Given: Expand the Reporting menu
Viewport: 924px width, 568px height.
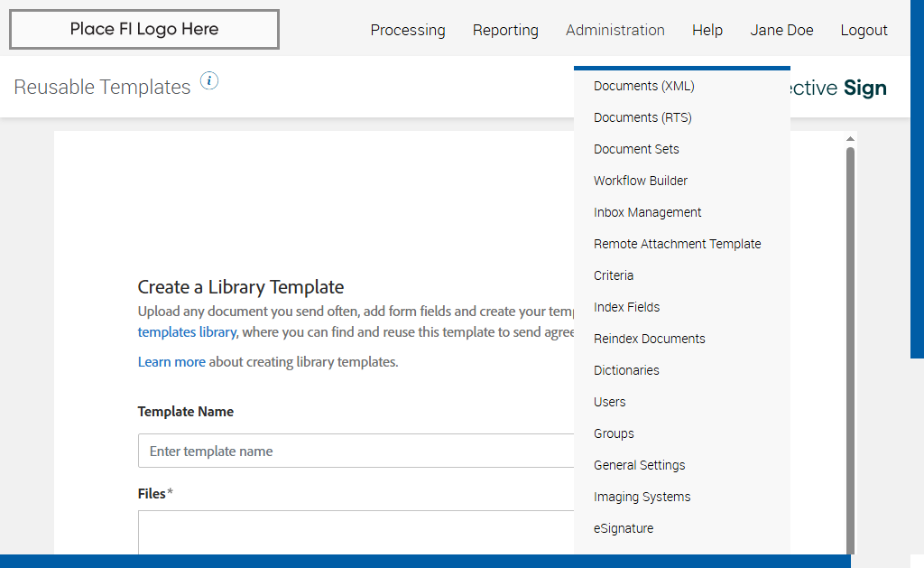Looking at the screenshot, I should point(505,30).
